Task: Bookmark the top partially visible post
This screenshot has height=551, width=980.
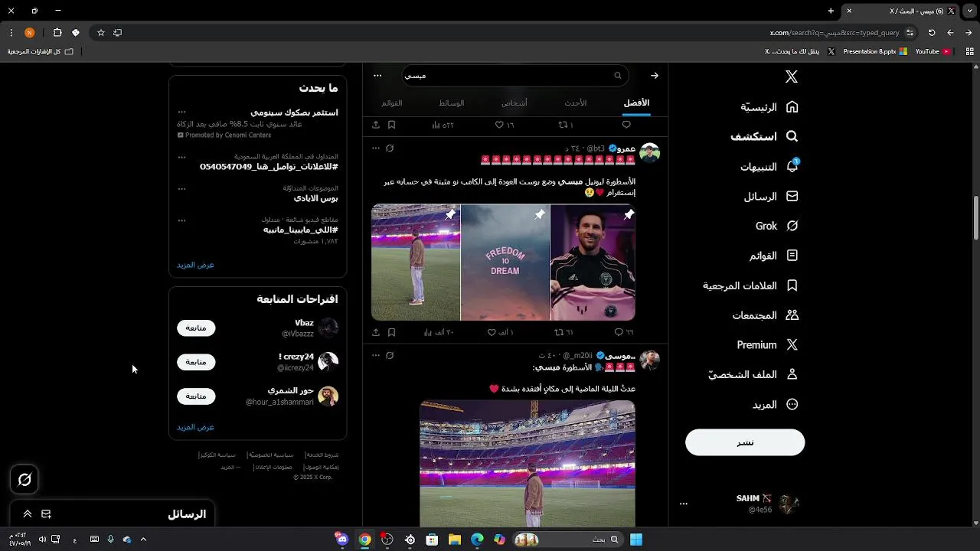Action: [x=391, y=125]
